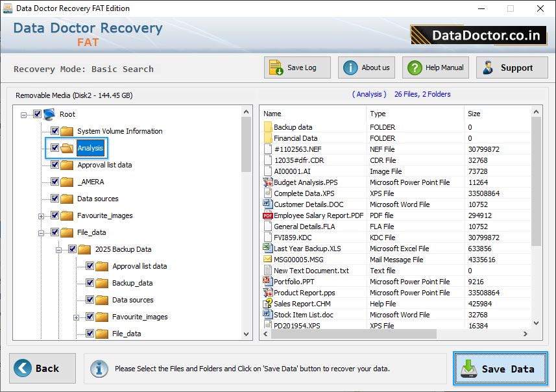Collapse the 2025 Backup Data node

click(x=59, y=249)
